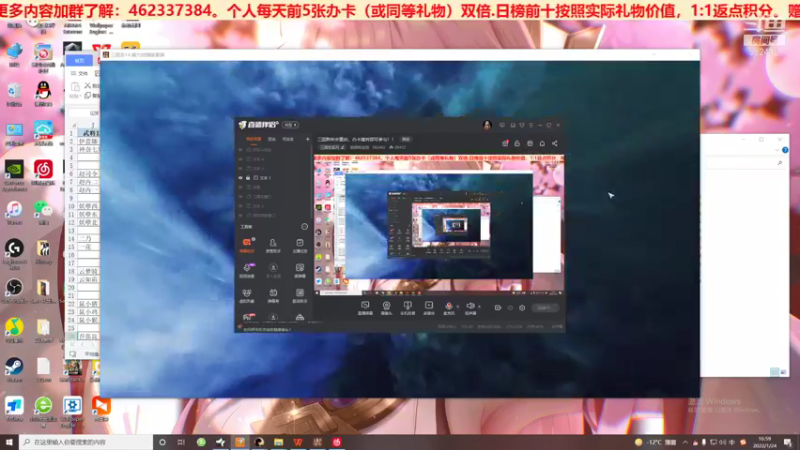Toggle the lock on the 文本 1 layer
The height and width of the screenshot is (450, 800).
coord(248,178)
